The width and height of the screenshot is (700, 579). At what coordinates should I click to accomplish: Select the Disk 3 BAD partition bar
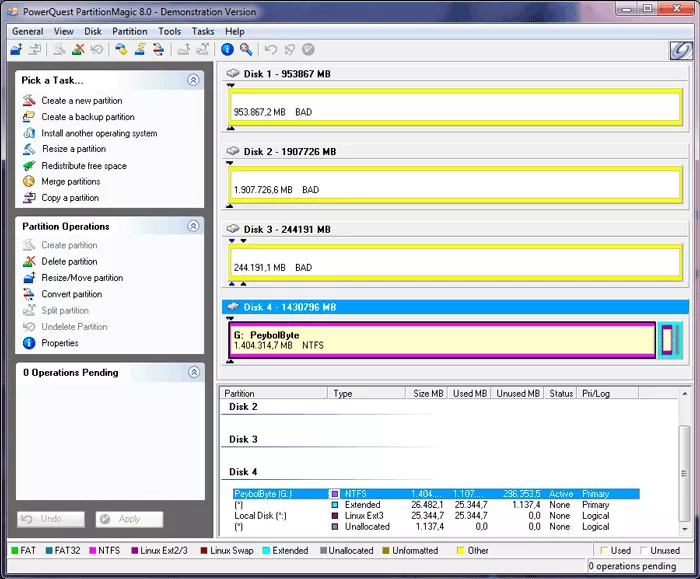point(455,262)
